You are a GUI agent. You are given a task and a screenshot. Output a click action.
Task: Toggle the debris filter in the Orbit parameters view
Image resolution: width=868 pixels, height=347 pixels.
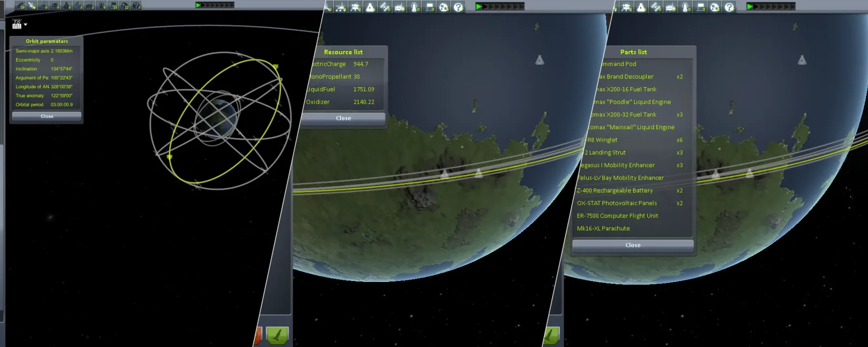(x=21, y=6)
